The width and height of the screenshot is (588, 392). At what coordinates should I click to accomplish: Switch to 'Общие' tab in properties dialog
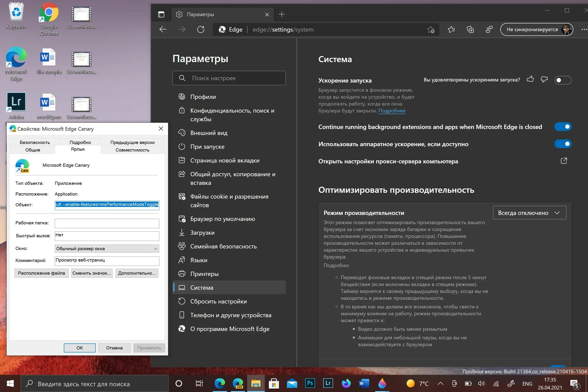[x=32, y=150]
